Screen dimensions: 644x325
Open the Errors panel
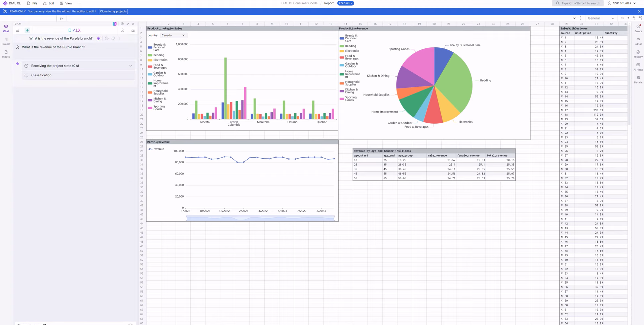click(638, 28)
